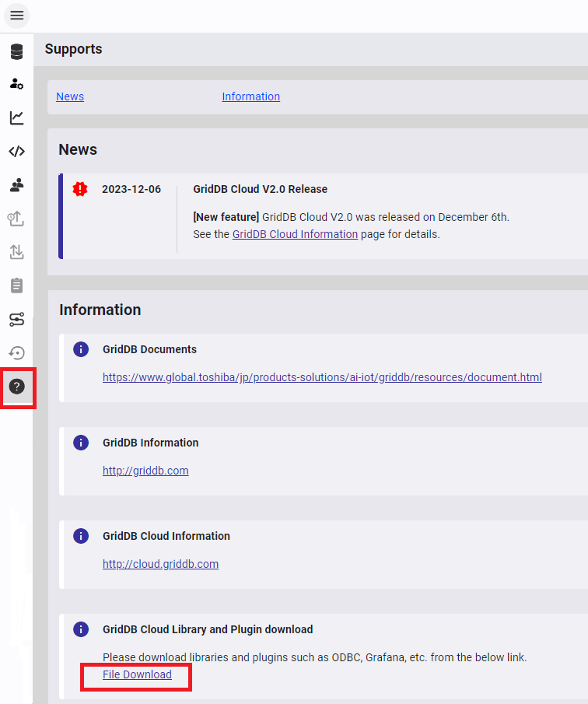Viewport: 588px width, 704px height.
Task: Visit the griddb.com link
Action: [x=145, y=471]
